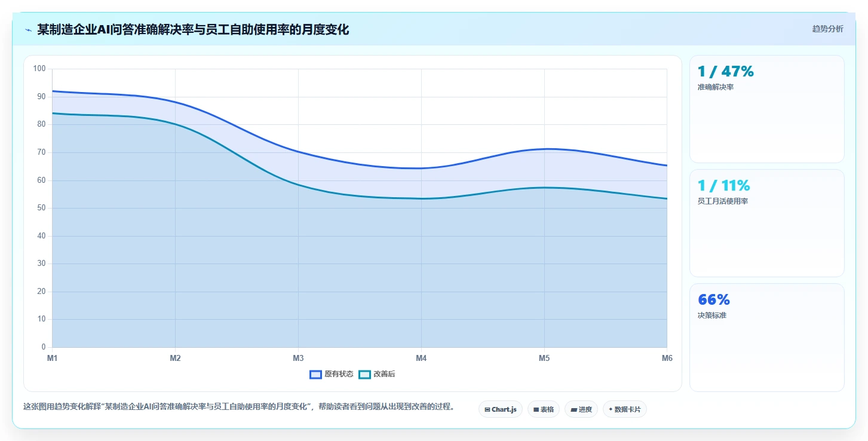Image resolution: width=868 pixels, height=441 pixels.
Task: Click the trend icon beside the title
Action: [28, 29]
